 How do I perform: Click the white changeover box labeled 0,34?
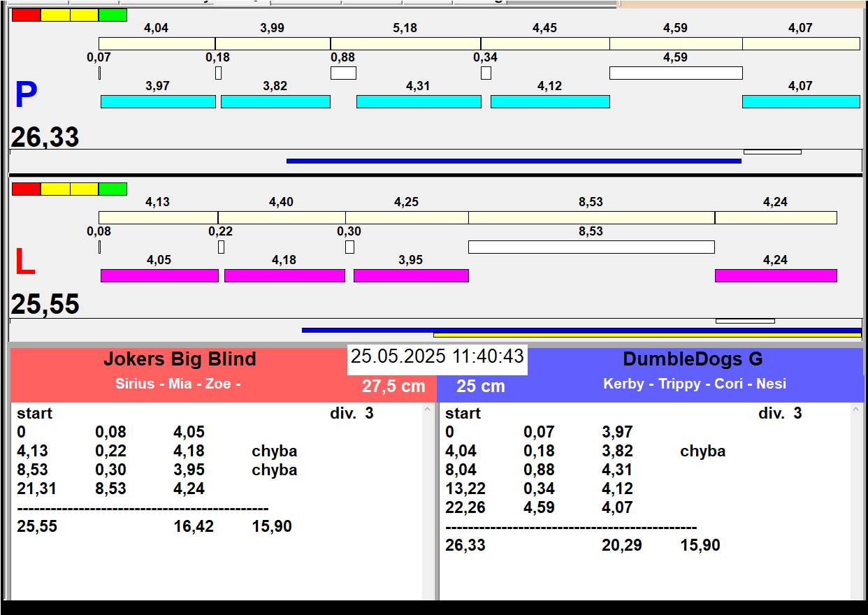click(x=486, y=73)
